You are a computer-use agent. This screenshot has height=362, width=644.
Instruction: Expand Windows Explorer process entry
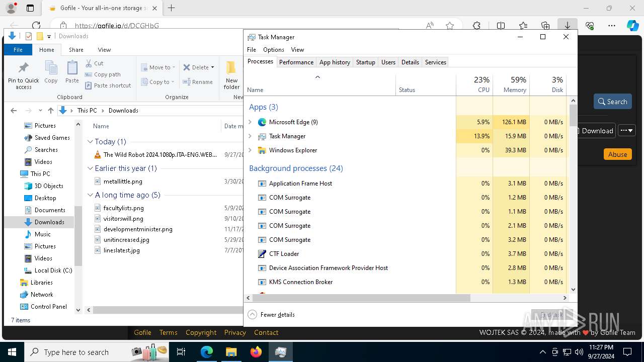point(250,150)
